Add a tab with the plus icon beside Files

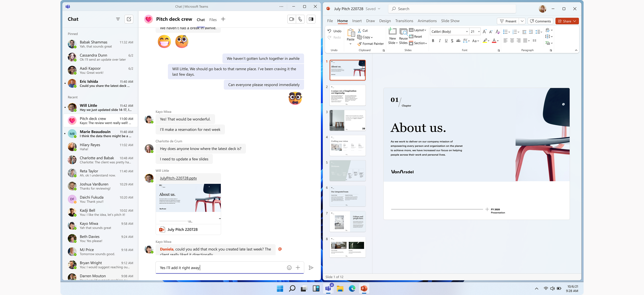tap(223, 19)
